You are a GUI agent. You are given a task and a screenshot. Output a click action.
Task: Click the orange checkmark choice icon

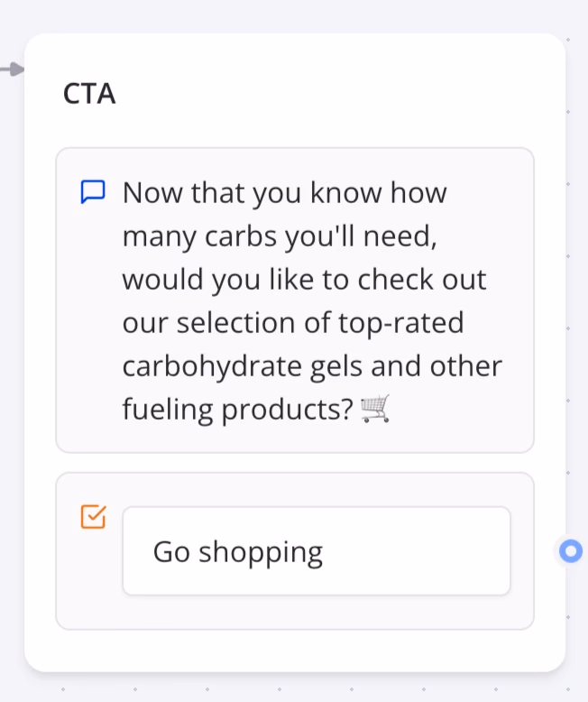tap(93, 516)
